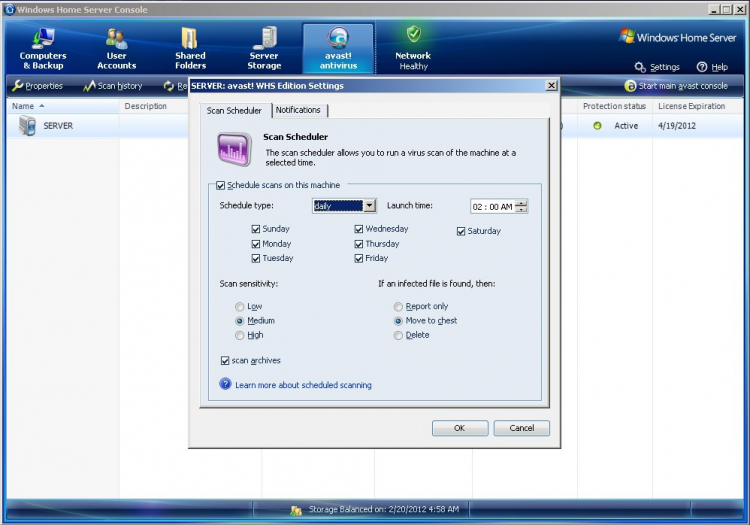Viewport: 750px width, 525px height.
Task: Start the main avast console
Action: [676, 86]
